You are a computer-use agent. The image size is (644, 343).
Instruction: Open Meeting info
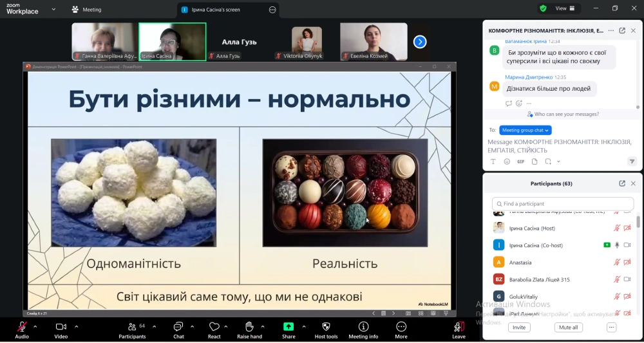363,330
